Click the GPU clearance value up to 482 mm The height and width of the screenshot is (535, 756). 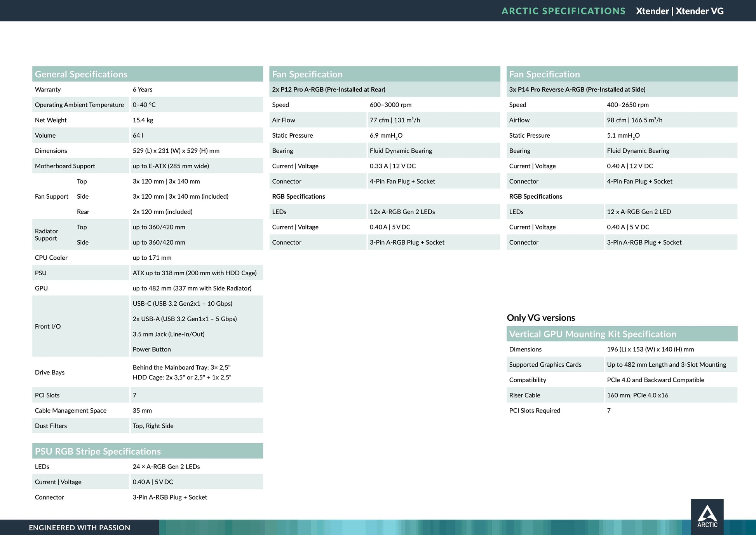pyautogui.click(x=192, y=288)
